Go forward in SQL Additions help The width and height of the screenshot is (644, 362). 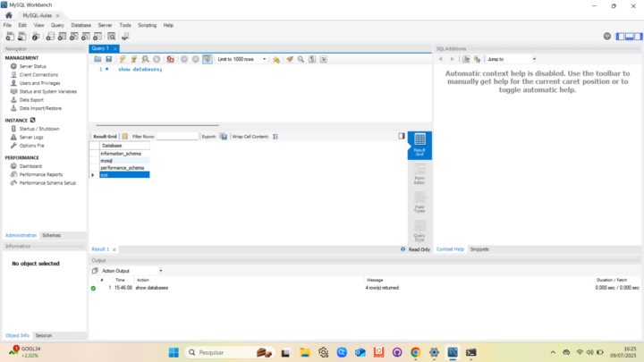pos(453,59)
